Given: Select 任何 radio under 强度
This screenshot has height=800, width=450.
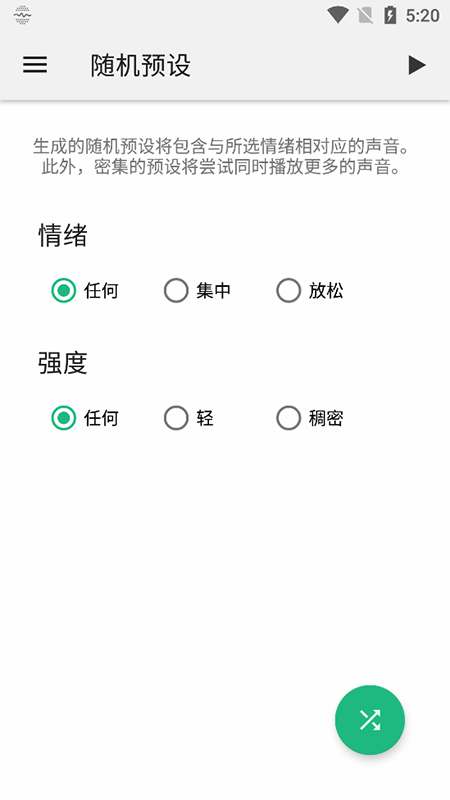Looking at the screenshot, I should (x=63, y=418).
